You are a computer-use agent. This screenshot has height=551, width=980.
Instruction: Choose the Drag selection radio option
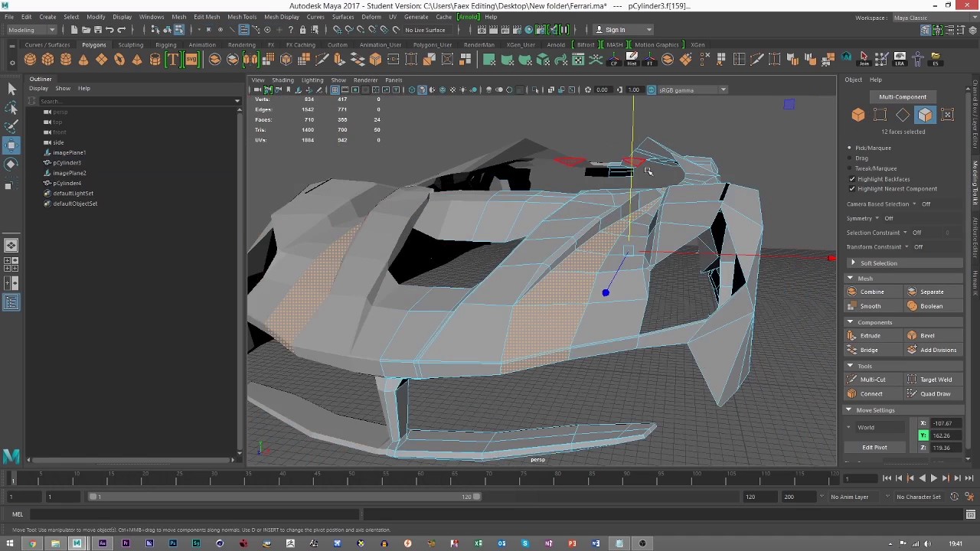click(850, 158)
